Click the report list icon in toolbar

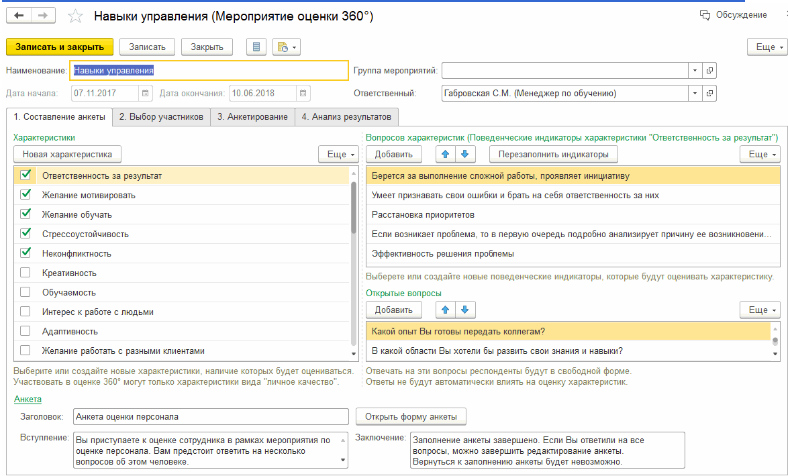point(256,47)
